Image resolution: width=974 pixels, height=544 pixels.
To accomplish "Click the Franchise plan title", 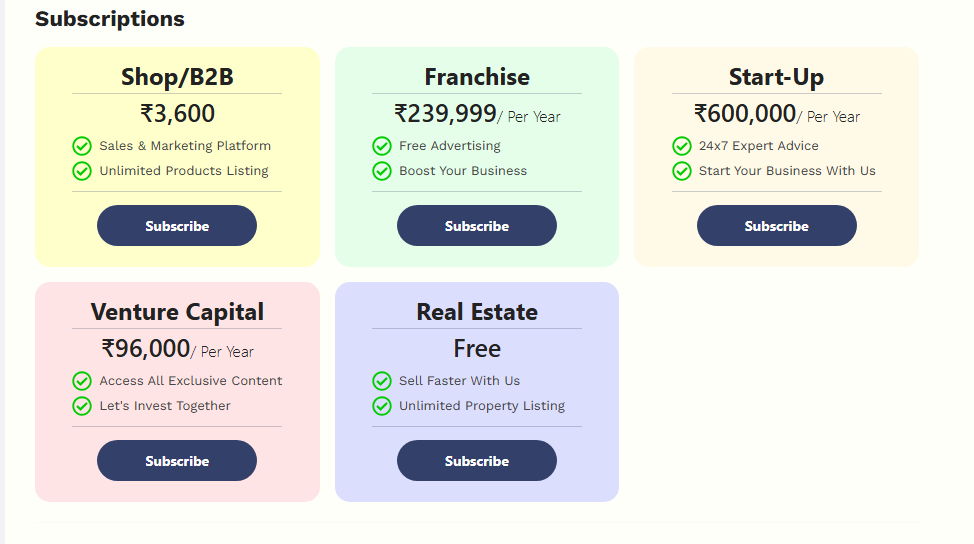I will 477,77.
